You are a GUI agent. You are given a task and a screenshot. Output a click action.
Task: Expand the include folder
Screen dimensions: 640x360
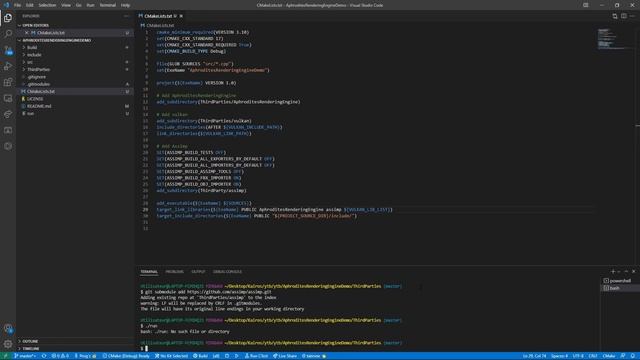click(x=75, y=55)
